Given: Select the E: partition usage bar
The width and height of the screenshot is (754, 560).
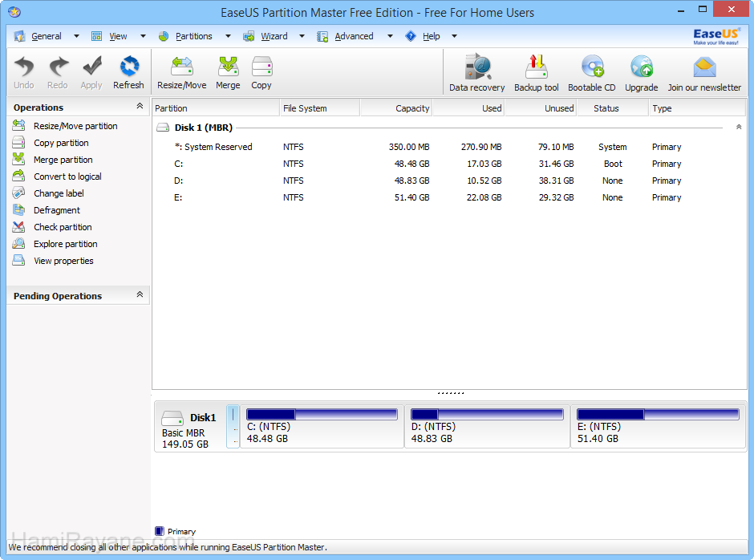Looking at the screenshot, I should coord(658,414).
